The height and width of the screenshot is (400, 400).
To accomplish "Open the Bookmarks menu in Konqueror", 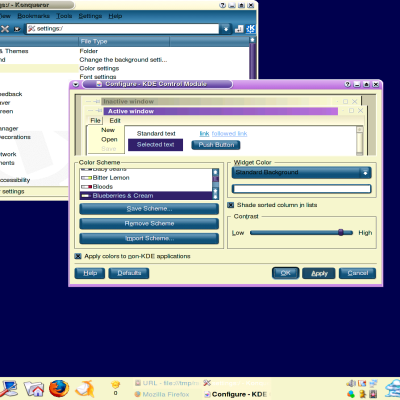I will [33, 16].
